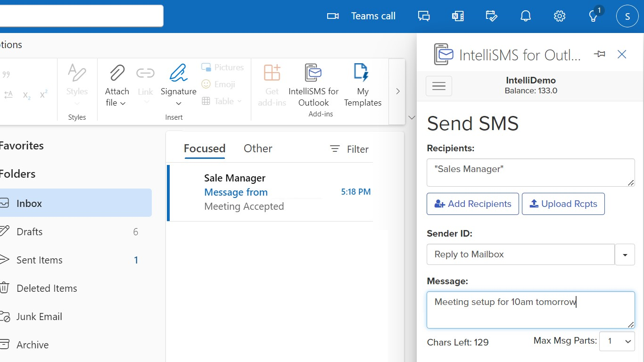Screen dimensions: 644x362
Task: Pin the IntelliSMS task pane
Action: coord(599,54)
